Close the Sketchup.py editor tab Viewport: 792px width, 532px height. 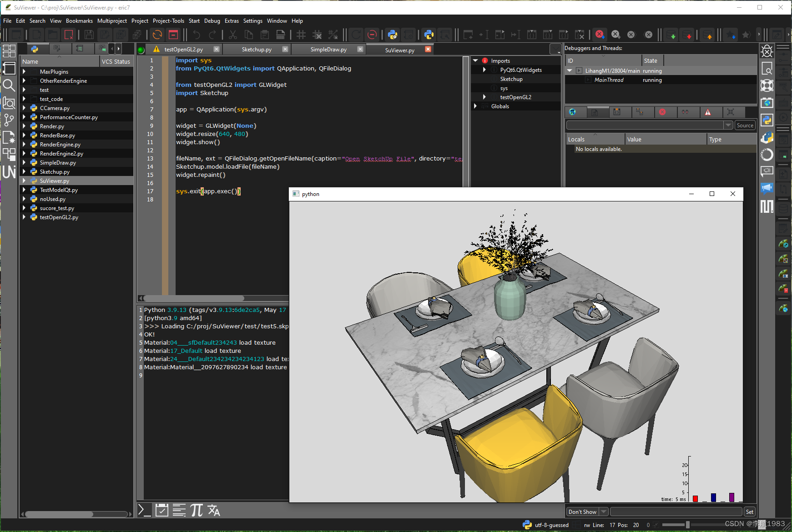click(x=285, y=49)
